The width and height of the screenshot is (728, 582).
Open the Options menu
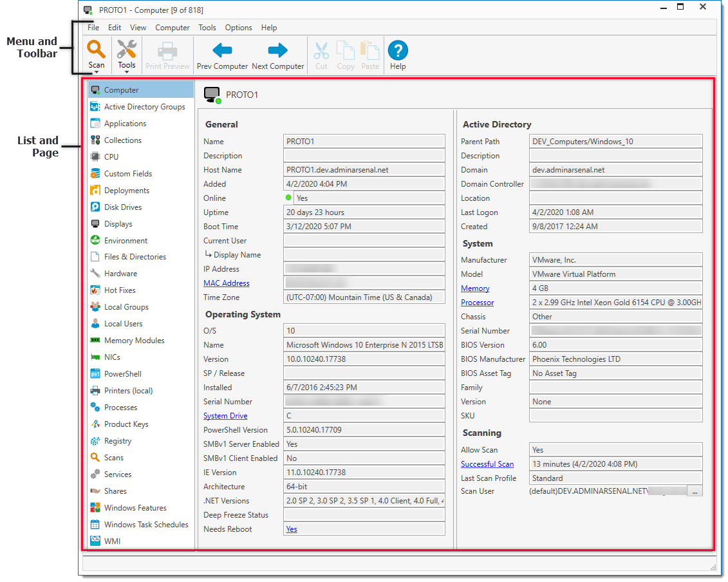point(238,28)
